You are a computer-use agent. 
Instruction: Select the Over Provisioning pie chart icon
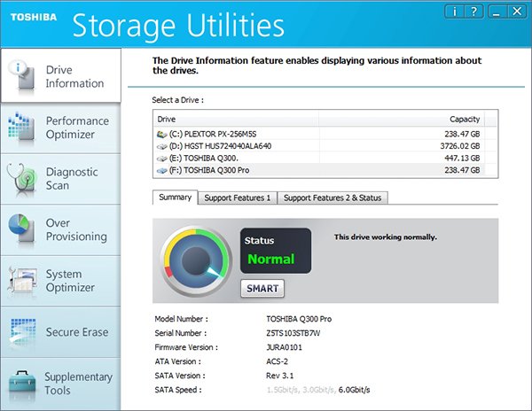[x=21, y=228]
